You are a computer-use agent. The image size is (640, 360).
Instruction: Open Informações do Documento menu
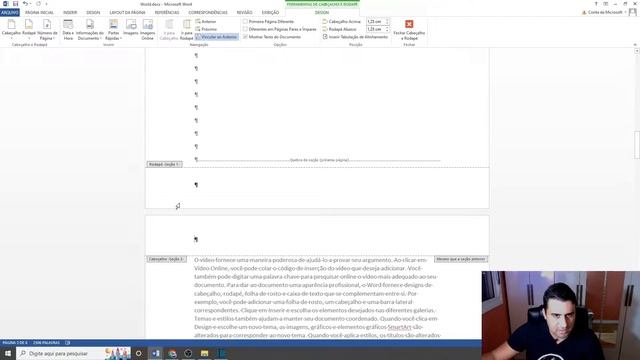point(89,29)
